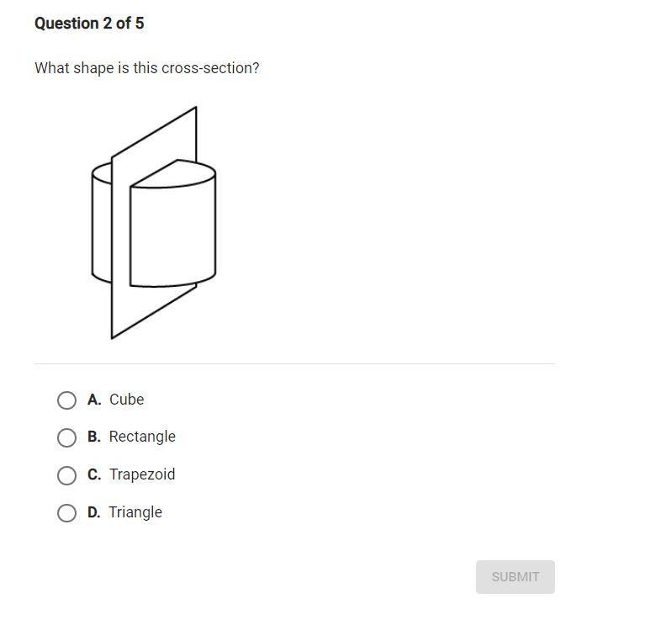Click the bottom corner of the slicing plane
Viewport: 672px width, 620px height.
point(114,337)
